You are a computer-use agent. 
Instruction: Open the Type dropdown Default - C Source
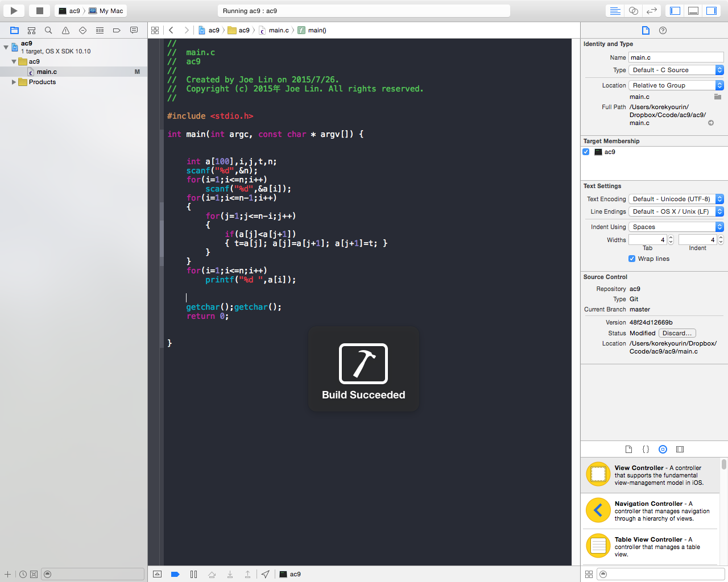click(x=676, y=70)
